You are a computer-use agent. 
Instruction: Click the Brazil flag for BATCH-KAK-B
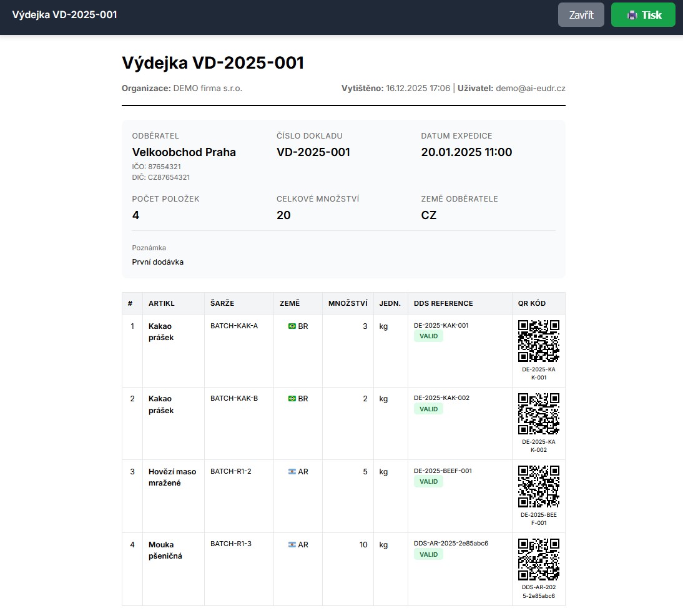click(292, 398)
